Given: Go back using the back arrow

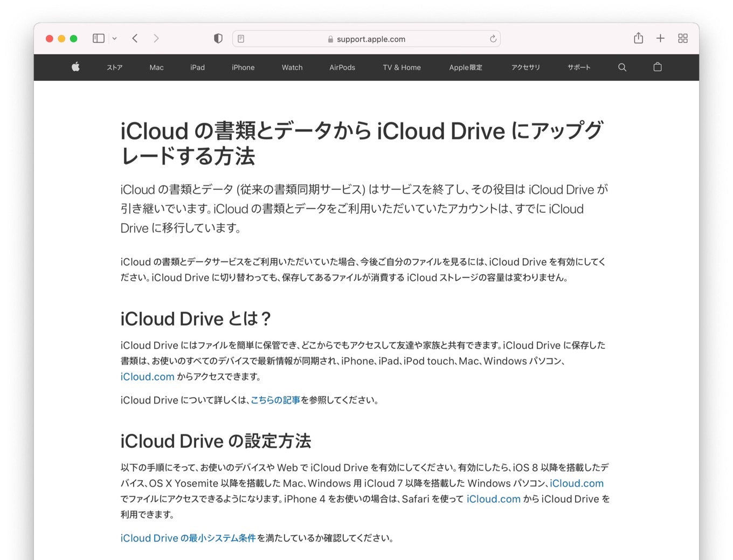Looking at the screenshot, I should click(135, 38).
